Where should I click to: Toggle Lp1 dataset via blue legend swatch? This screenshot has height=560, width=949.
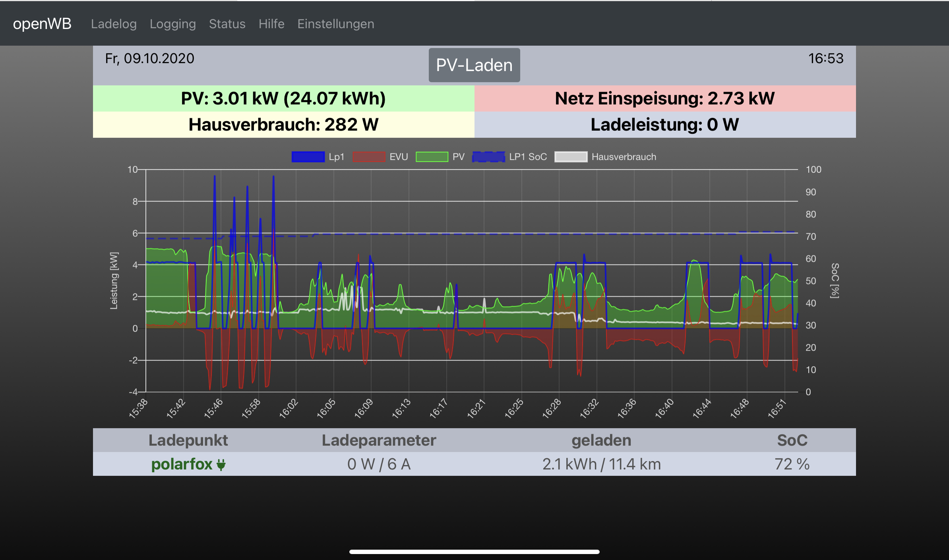(308, 157)
